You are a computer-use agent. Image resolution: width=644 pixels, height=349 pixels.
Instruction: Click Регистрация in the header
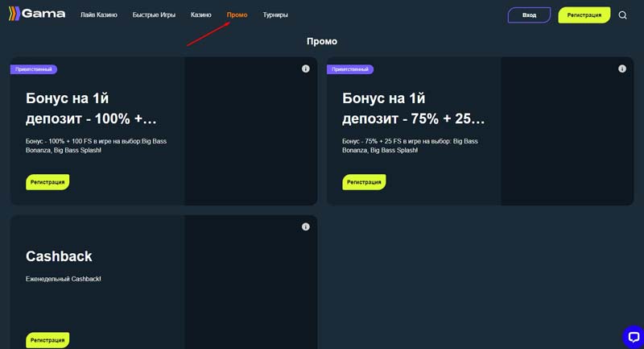584,15
